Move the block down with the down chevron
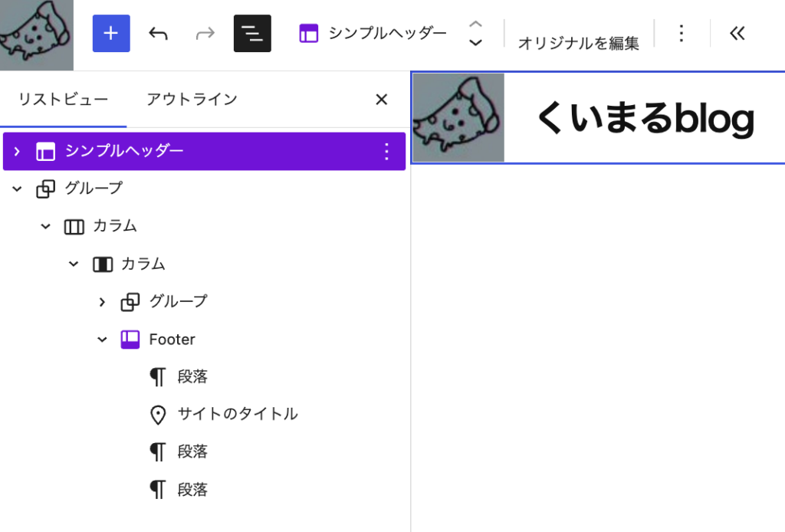The width and height of the screenshot is (785, 532). (x=475, y=43)
